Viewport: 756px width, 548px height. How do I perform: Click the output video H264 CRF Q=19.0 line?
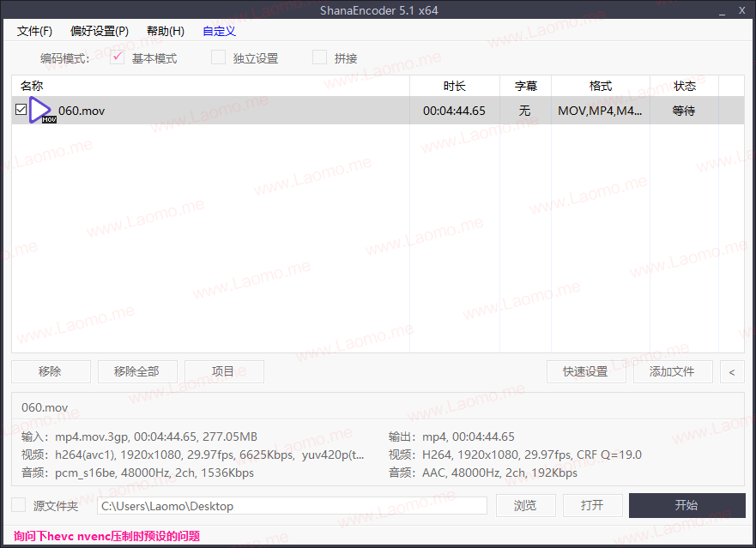pos(515,455)
